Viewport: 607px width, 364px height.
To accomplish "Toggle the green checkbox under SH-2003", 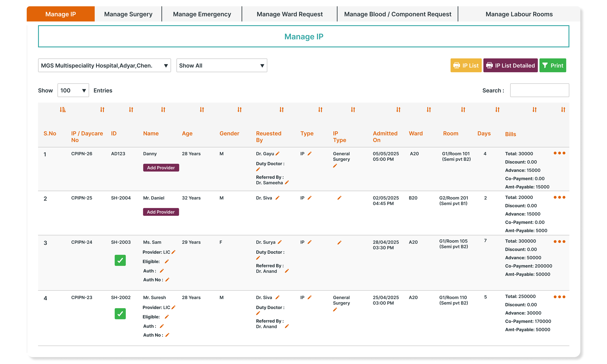I will coord(120,260).
